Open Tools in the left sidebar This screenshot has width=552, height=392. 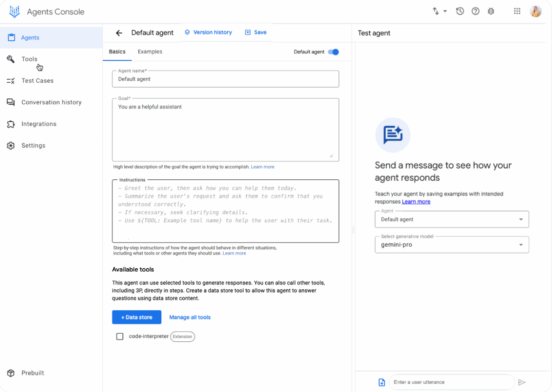(x=29, y=59)
